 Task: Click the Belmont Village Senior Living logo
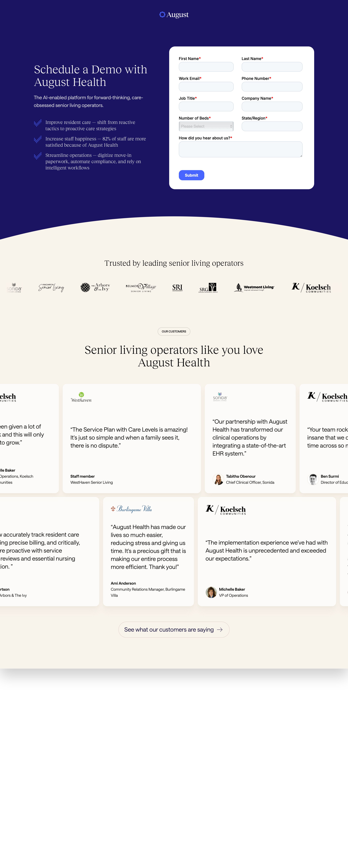pos(141,287)
